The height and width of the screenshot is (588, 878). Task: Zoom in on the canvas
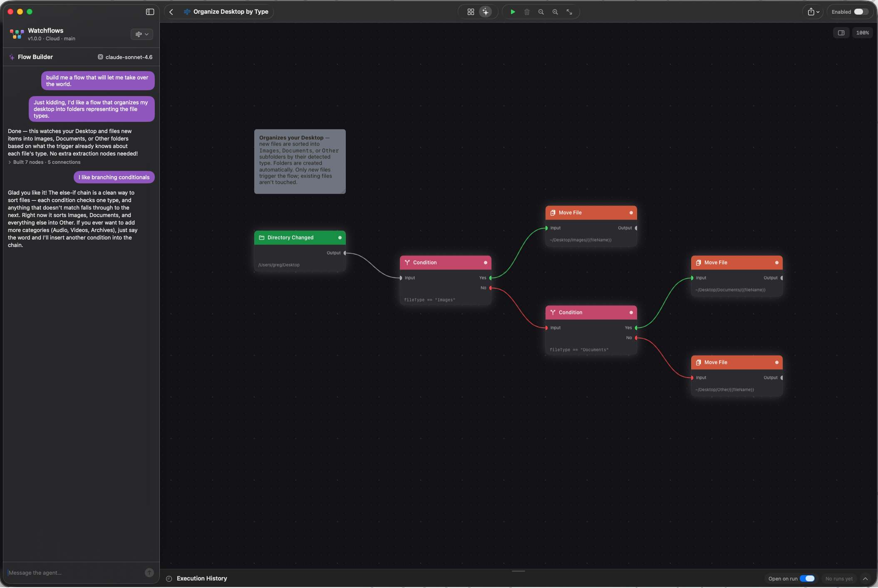[x=555, y=12]
